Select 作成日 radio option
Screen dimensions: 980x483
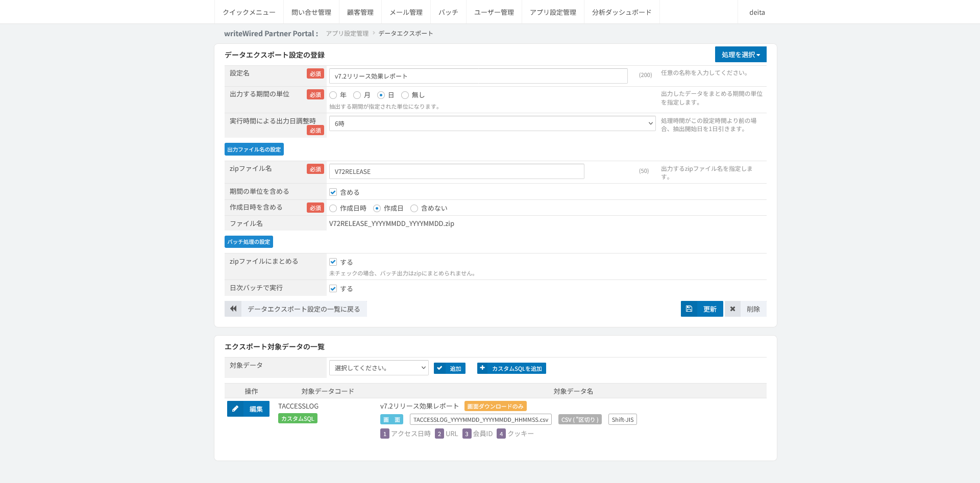377,208
